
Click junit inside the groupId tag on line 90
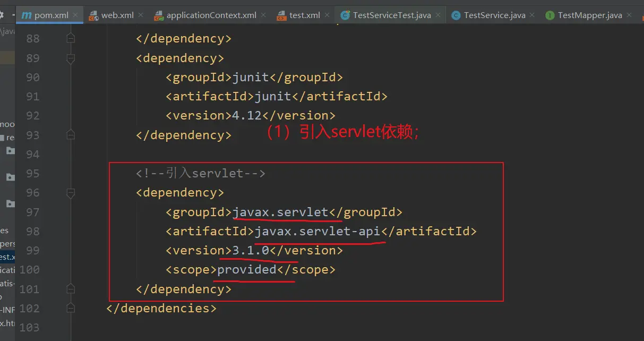[251, 77]
